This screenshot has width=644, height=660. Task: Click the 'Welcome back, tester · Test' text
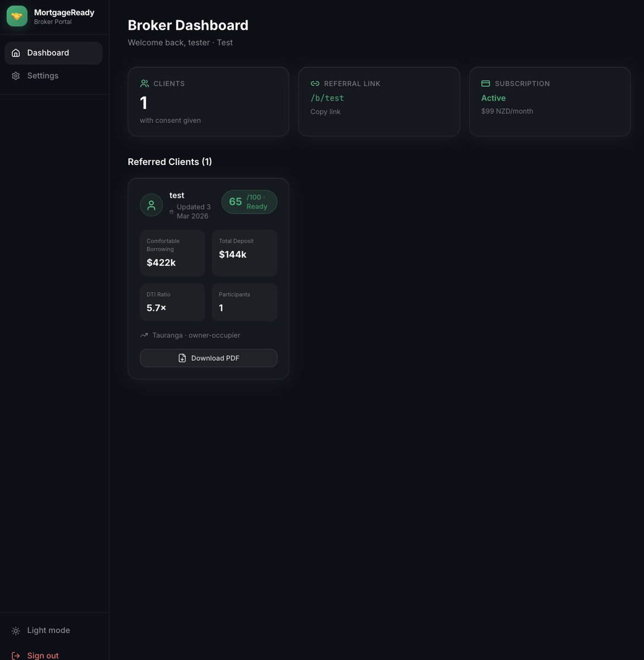point(180,42)
